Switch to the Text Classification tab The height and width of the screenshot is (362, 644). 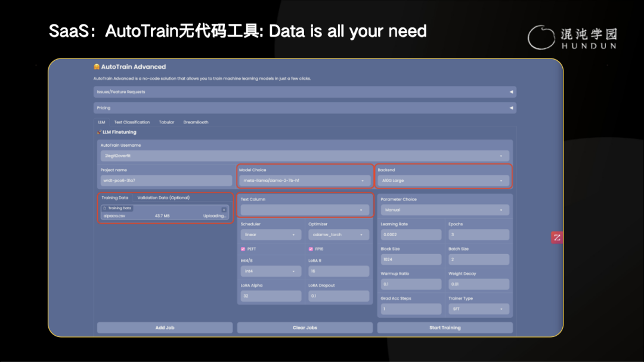pos(132,122)
